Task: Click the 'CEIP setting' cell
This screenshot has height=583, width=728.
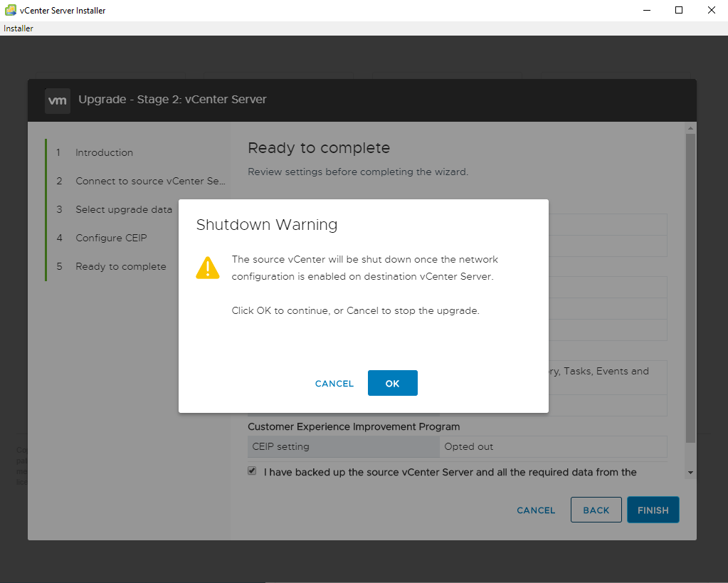Action: coord(344,446)
